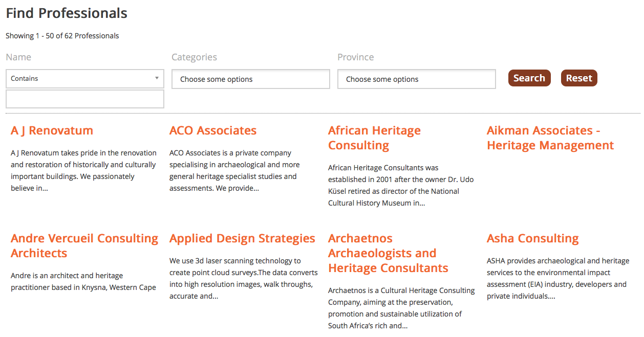This screenshot has width=644, height=337.
Task: Click the Archaetnos description paragraph
Action: (x=401, y=308)
